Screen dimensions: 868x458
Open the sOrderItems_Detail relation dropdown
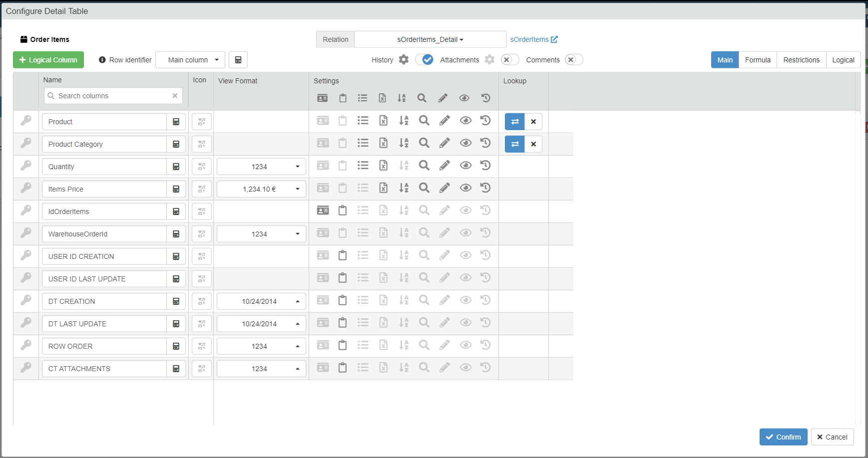pyautogui.click(x=430, y=39)
